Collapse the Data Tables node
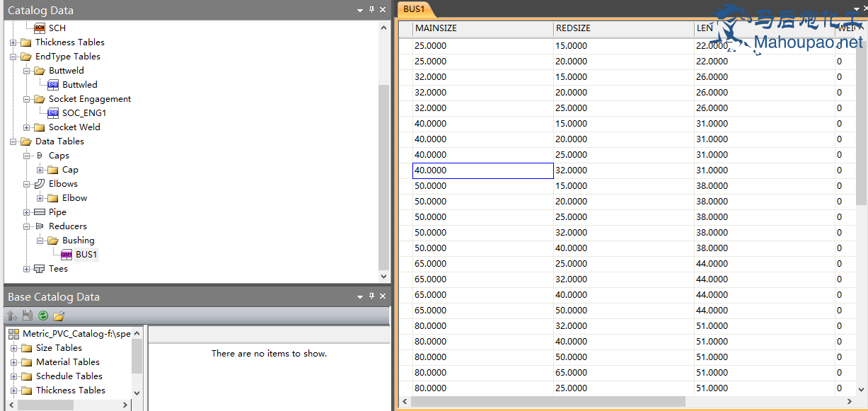 tap(13, 141)
